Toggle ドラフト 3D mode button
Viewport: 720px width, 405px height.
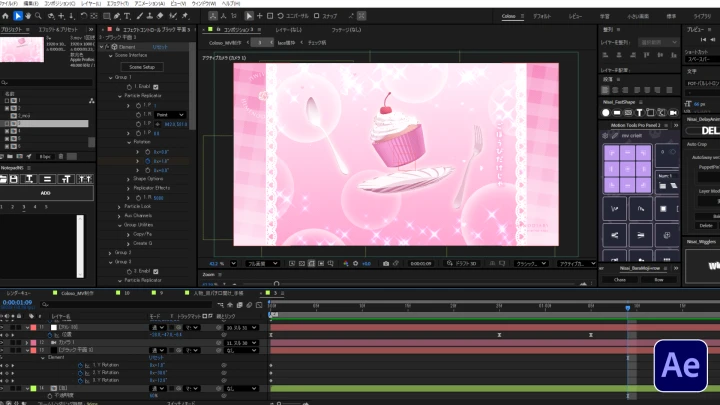pos(461,264)
